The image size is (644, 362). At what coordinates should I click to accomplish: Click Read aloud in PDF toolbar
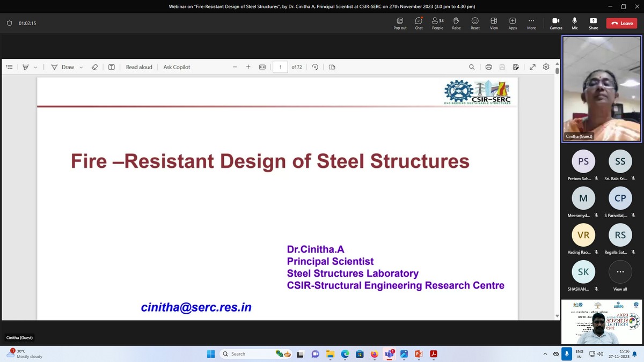pos(139,67)
